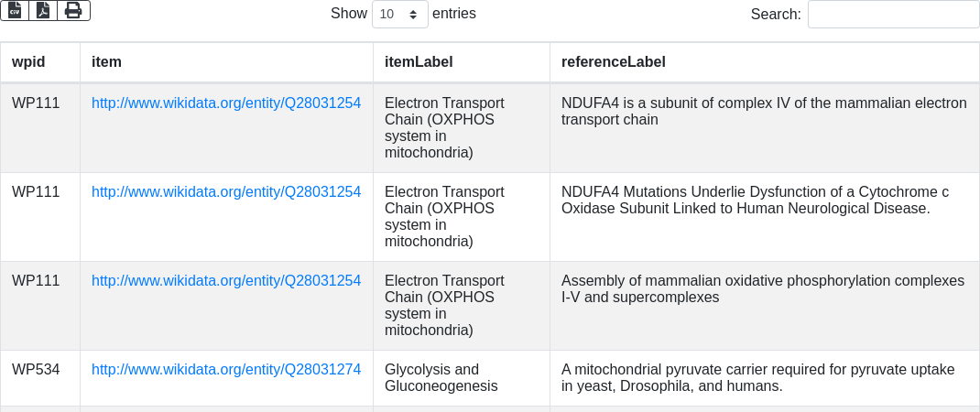Export table as CSV file

[15, 10]
